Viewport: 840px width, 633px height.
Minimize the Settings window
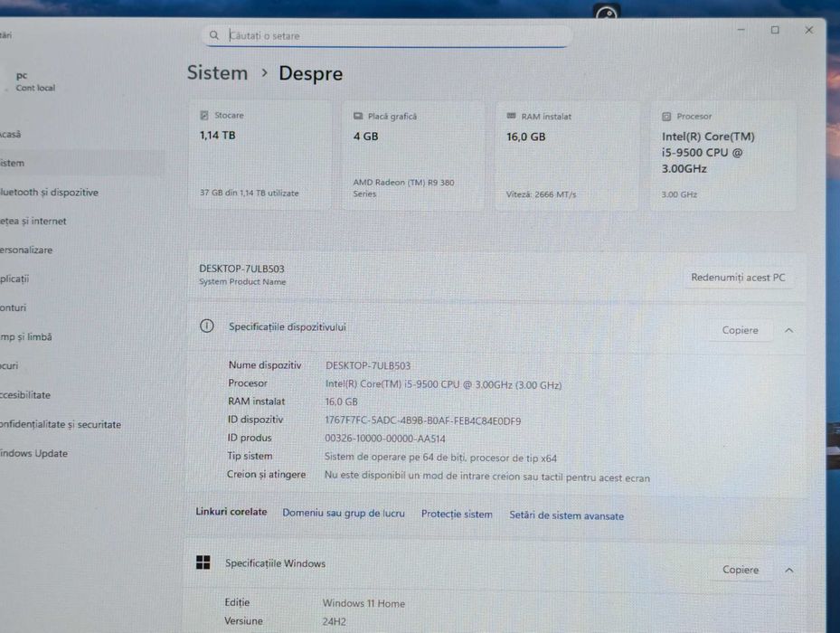point(741,30)
